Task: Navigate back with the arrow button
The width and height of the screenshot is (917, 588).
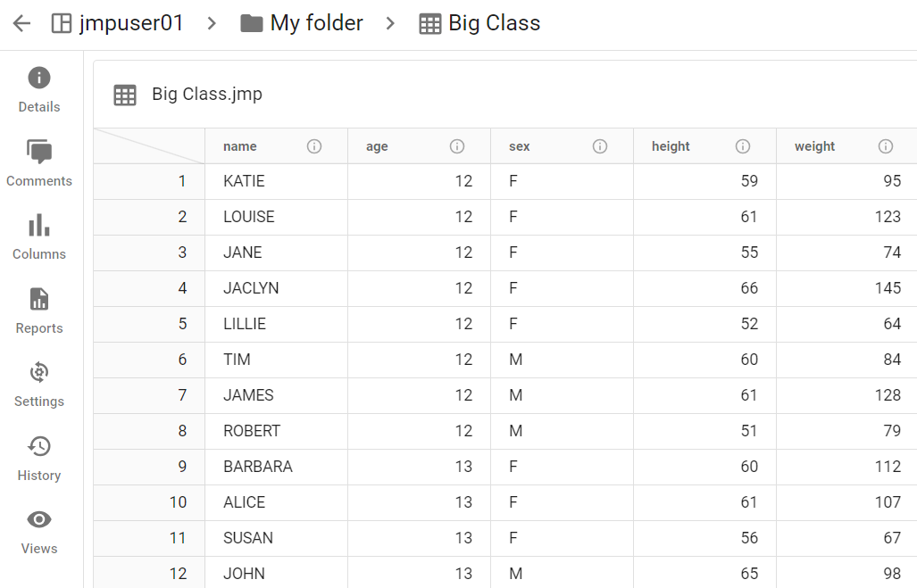Action: click(21, 23)
